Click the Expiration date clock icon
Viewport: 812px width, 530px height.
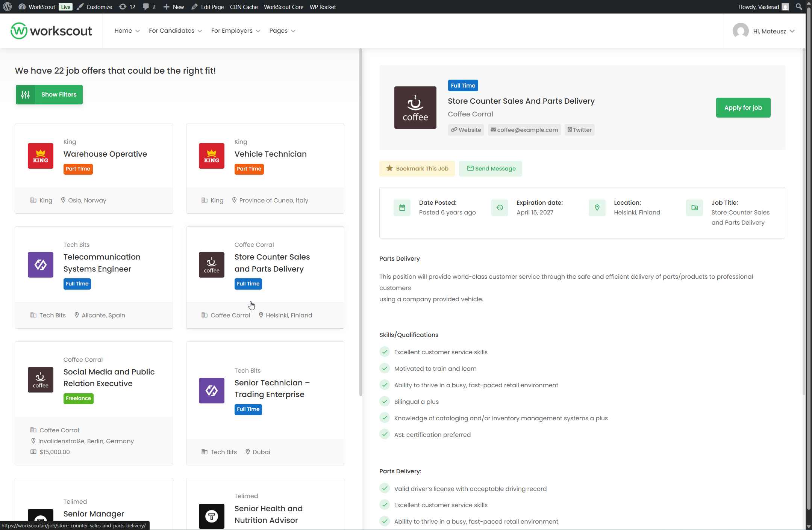[500, 208]
